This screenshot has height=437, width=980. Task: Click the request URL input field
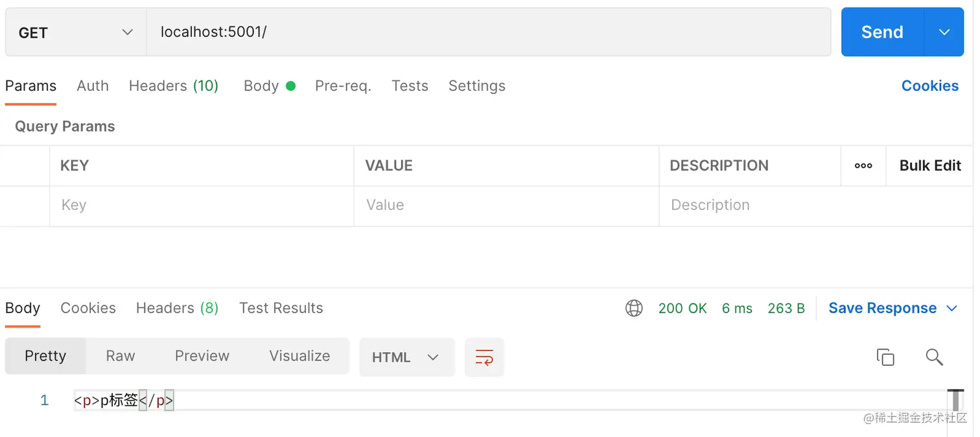click(487, 32)
